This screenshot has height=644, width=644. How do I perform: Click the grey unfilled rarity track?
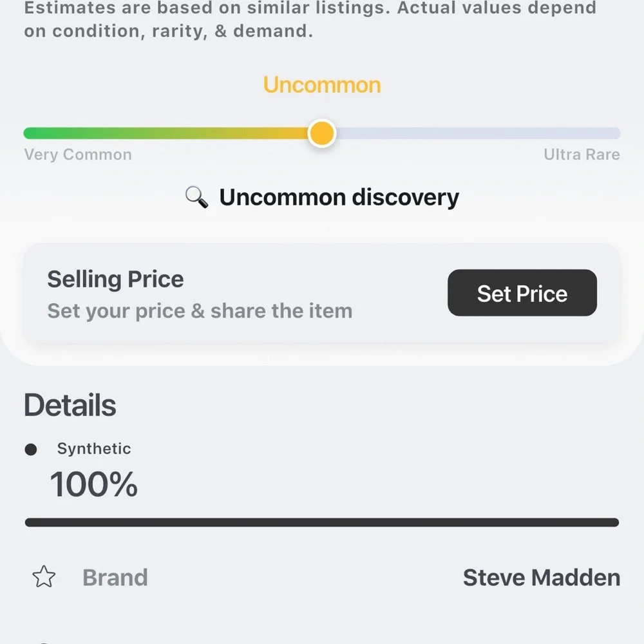coord(478,133)
